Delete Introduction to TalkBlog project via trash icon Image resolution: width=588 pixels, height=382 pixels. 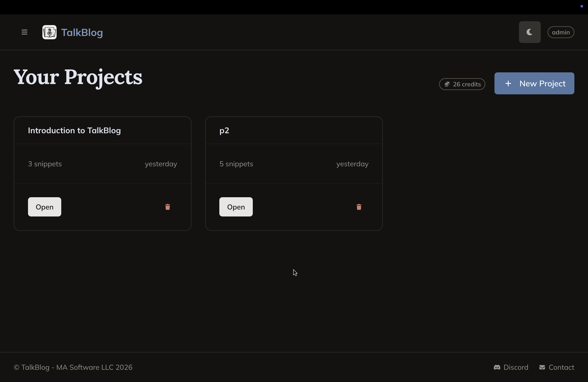point(167,207)
